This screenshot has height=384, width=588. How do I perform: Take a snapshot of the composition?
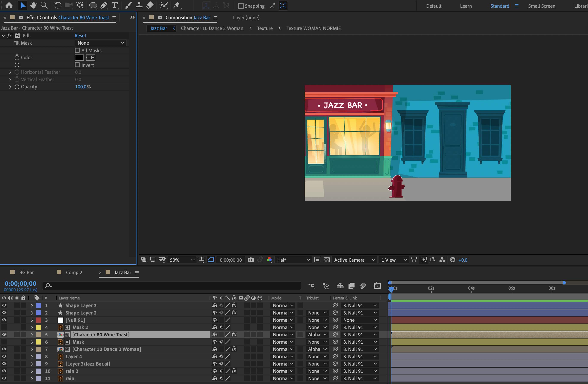point(250,260)
